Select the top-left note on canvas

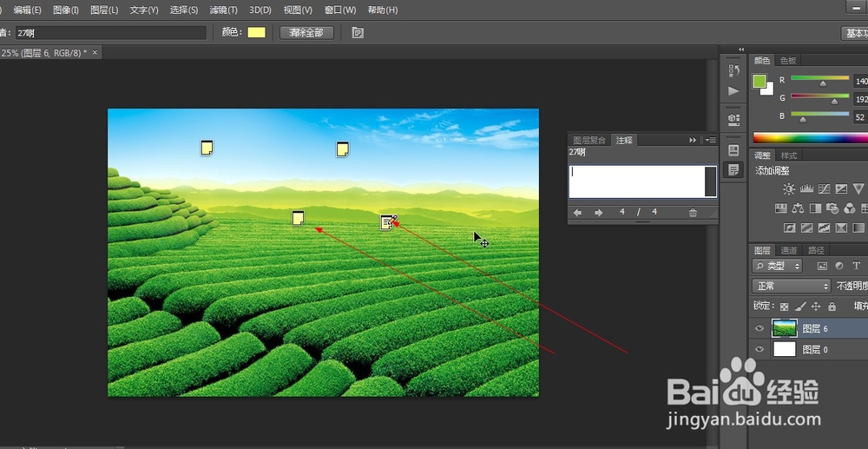(207, 148)
